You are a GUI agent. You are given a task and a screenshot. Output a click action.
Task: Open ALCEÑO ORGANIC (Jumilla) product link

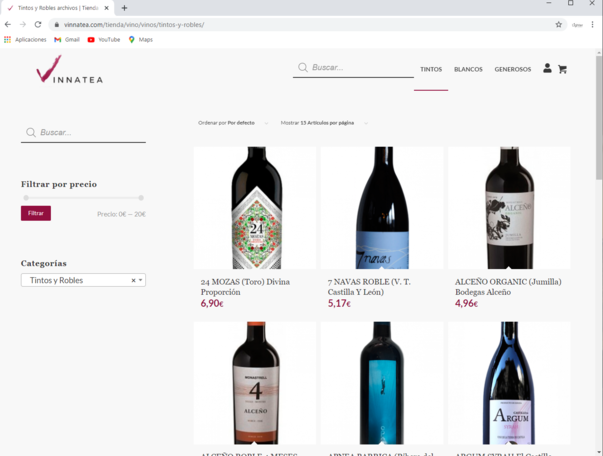click(x=508, y=287)
